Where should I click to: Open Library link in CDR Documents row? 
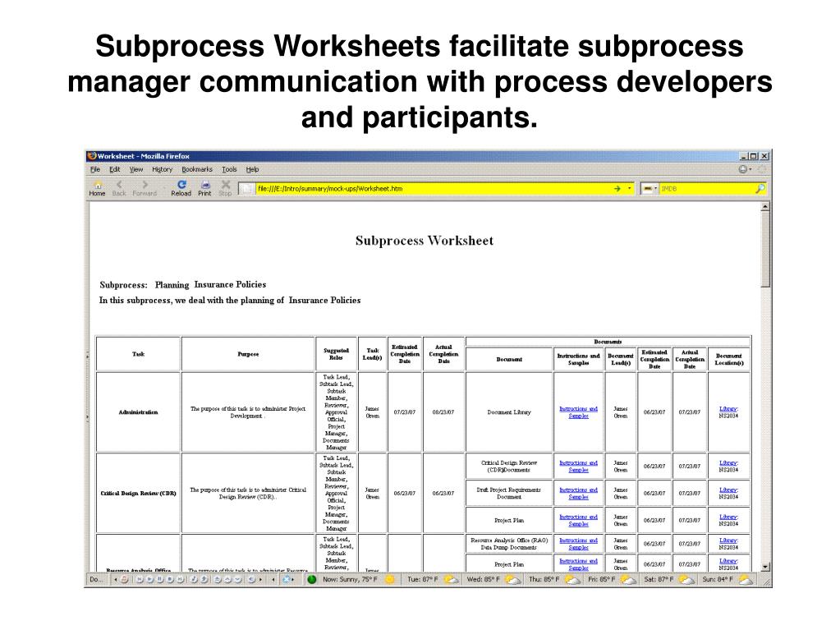(x=728, y=463)
